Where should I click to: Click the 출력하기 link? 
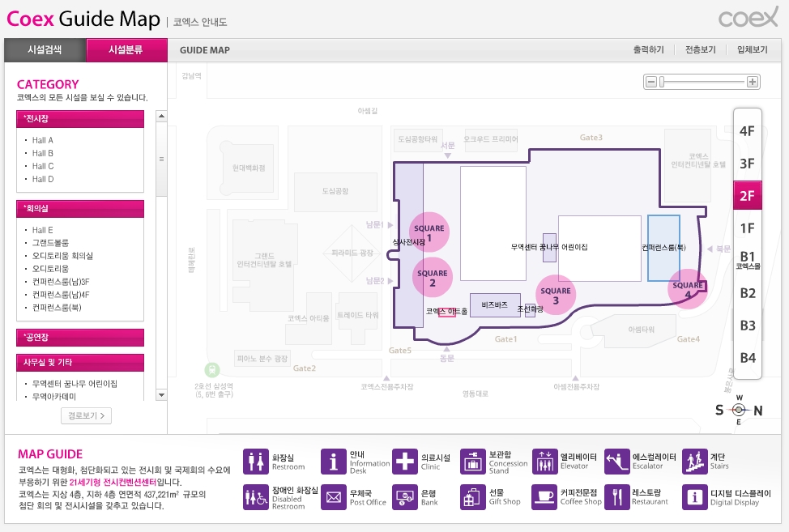[x=648, y=49]
